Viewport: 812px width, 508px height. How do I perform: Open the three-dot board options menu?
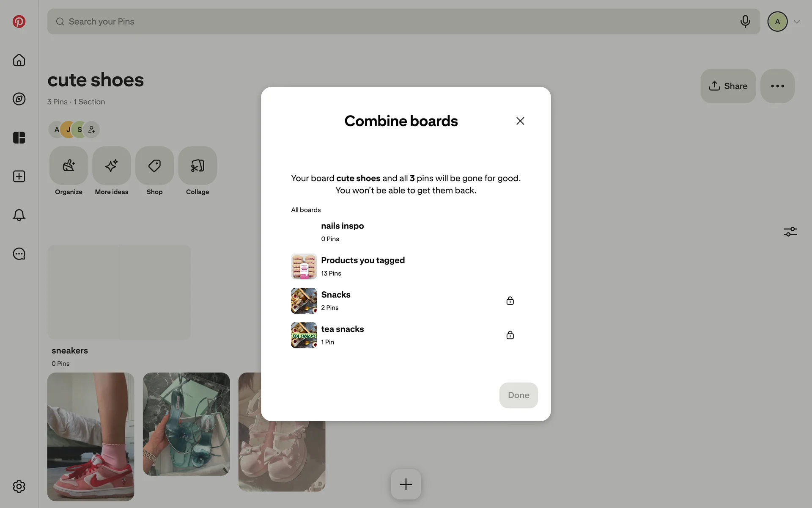[777, 86]
